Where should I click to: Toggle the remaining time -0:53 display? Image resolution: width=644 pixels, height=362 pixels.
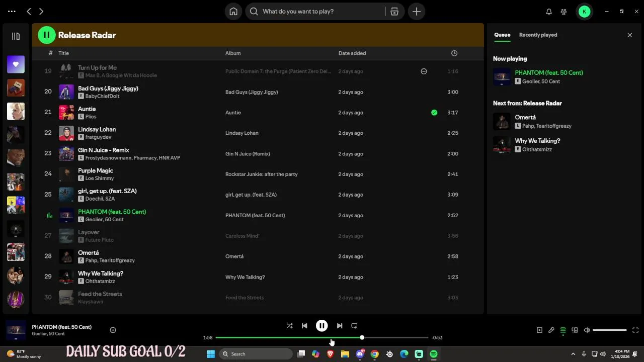437,338
